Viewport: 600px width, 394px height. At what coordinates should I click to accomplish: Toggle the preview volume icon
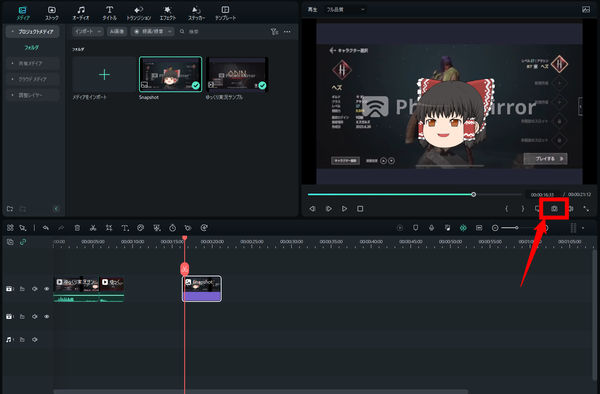[571, 208]
